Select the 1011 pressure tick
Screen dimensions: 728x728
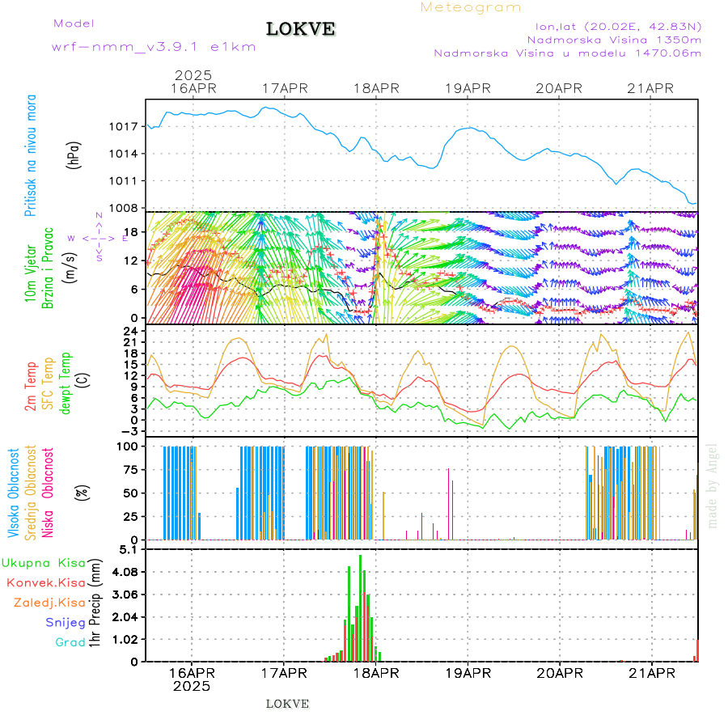click(x=124, y=181)
